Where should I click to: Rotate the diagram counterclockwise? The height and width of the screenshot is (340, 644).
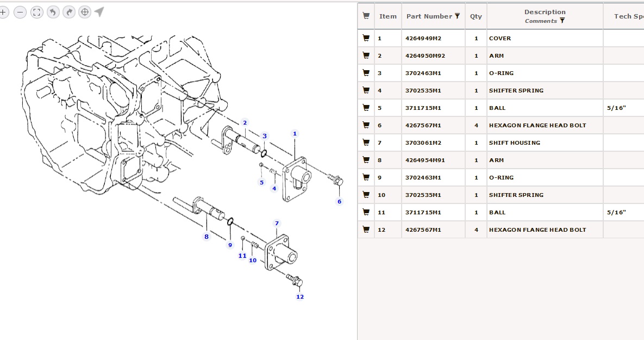click(x=53, y=12)
